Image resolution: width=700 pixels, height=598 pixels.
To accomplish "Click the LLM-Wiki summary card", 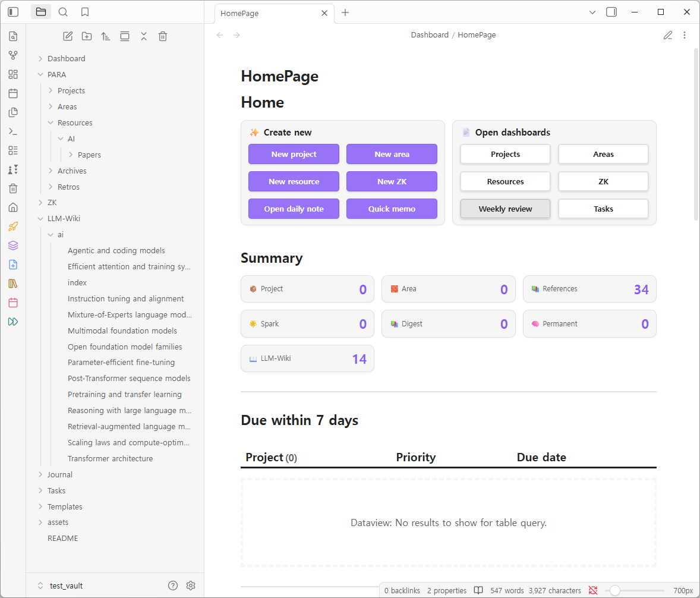I will point(307,358).
